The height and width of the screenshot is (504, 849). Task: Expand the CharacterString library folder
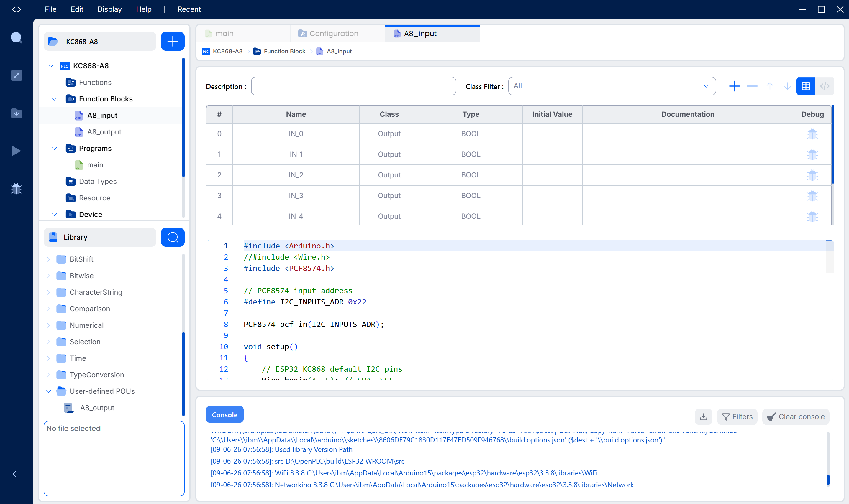tap(48, 292)
